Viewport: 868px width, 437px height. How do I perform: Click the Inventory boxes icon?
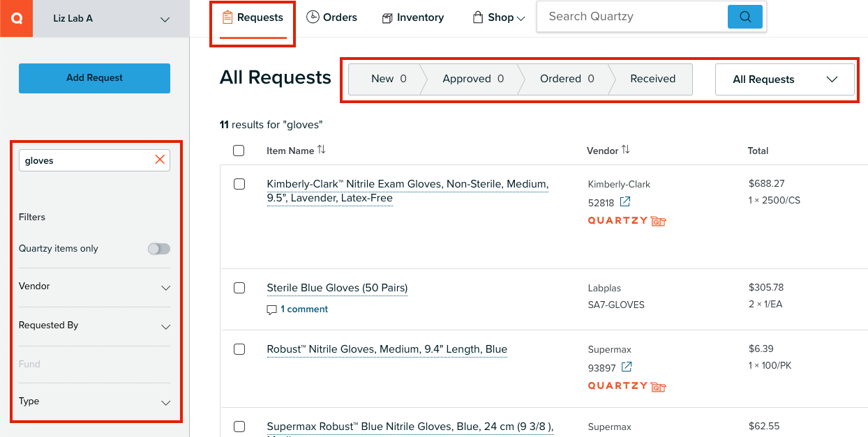pos(387,18)
